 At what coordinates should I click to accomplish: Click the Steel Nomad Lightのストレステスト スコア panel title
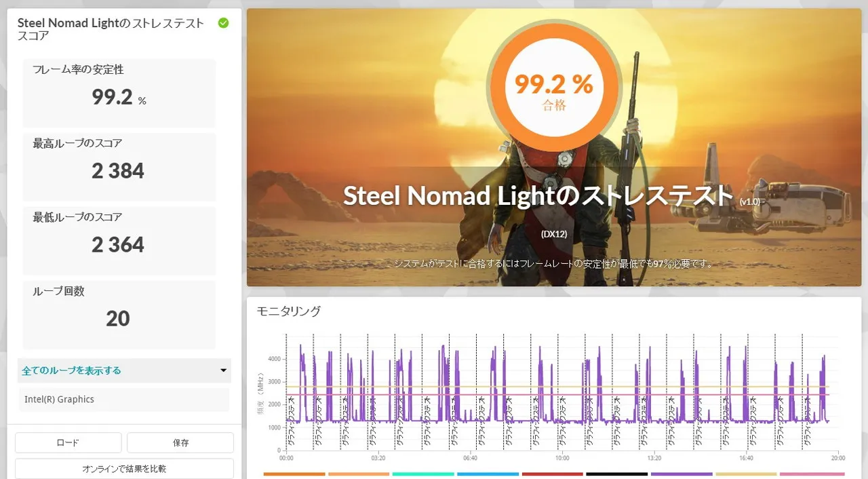point(111,29)
